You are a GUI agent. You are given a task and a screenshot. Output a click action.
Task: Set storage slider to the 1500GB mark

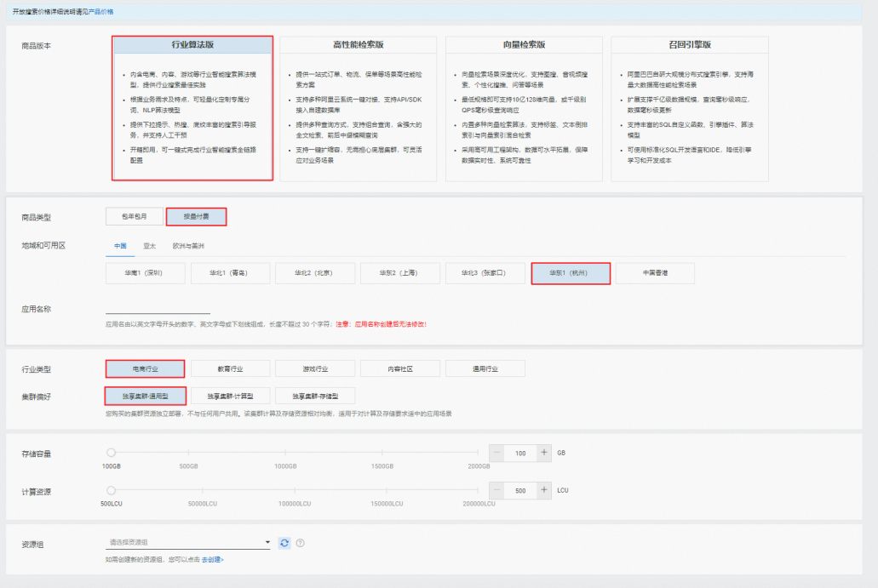[382, 452]
